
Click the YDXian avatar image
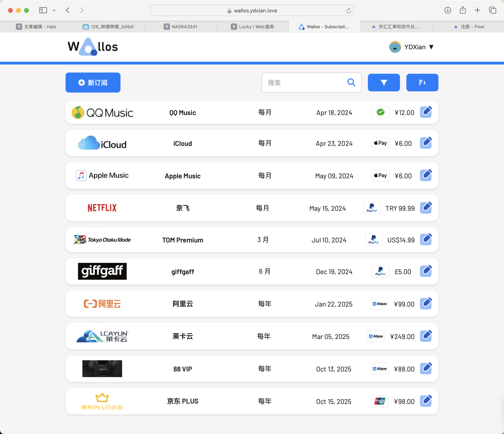coord(395,47)
